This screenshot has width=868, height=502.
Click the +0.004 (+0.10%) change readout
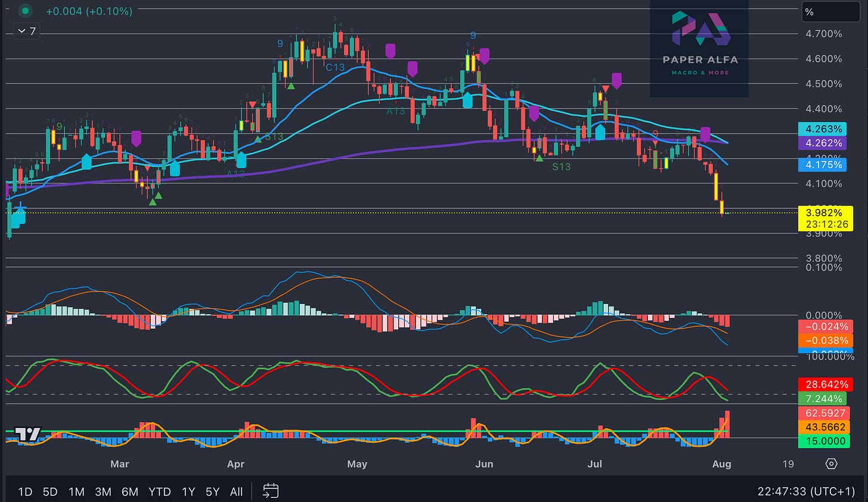tap(89, 11)
